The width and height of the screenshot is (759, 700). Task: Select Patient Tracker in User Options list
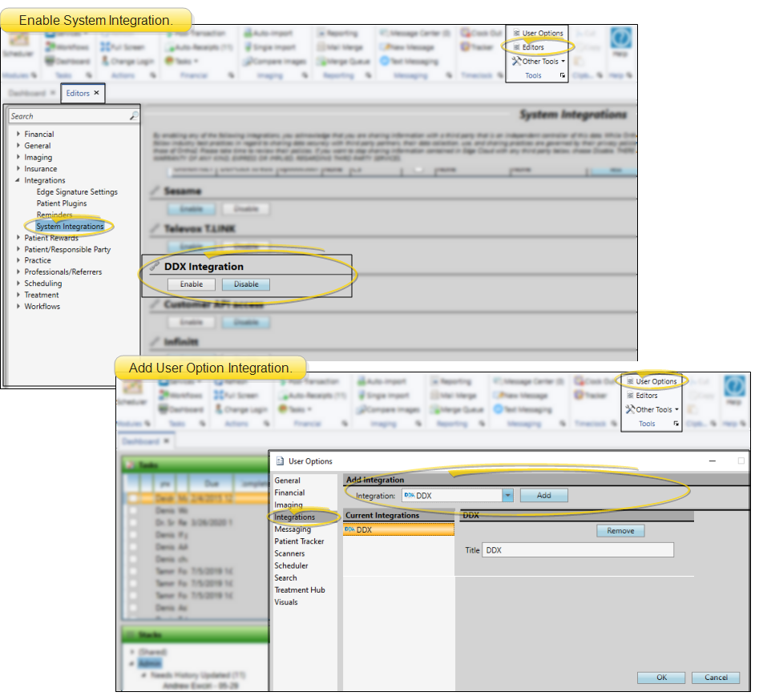pyautogui.click(x=299, y=541)
